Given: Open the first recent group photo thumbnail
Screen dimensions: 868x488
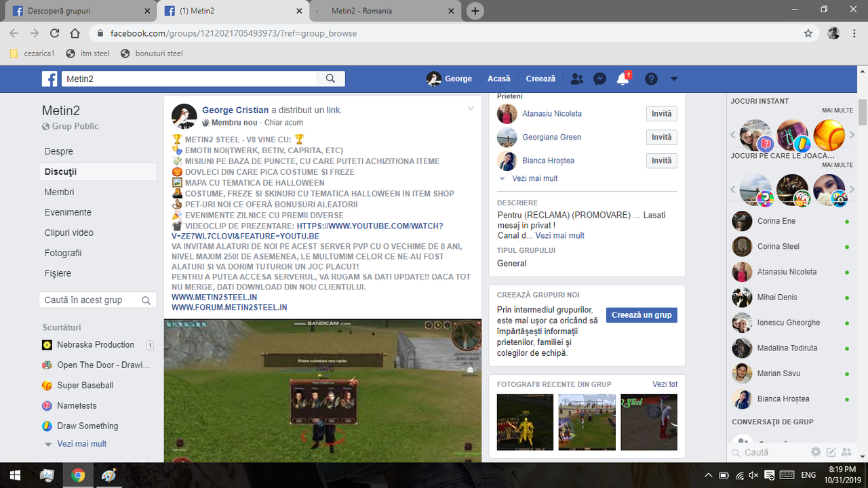Looking at the screenshot, I should pos(525,422).
